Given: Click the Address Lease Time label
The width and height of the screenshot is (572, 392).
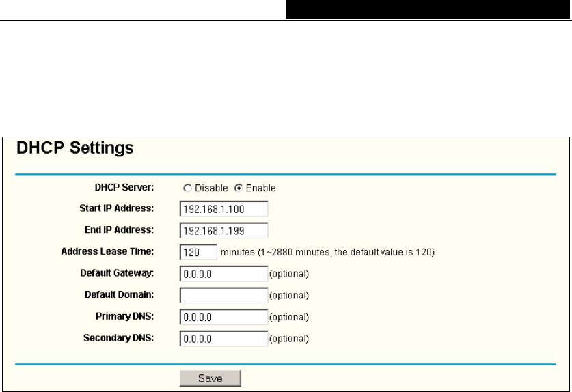Looking at the screenshot, I should (107, 251).
